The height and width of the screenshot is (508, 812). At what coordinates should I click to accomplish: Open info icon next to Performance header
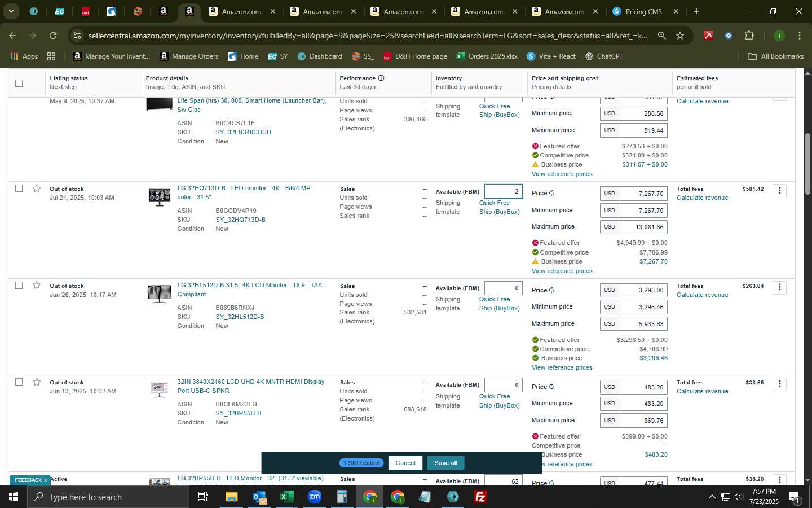(x=381, y=78)
